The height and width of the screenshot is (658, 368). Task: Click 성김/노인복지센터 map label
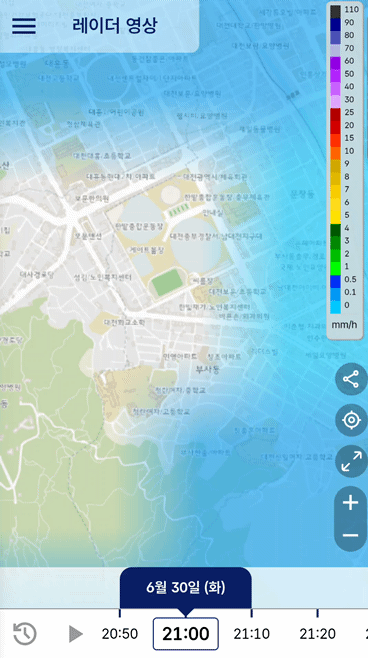[102, 278]
